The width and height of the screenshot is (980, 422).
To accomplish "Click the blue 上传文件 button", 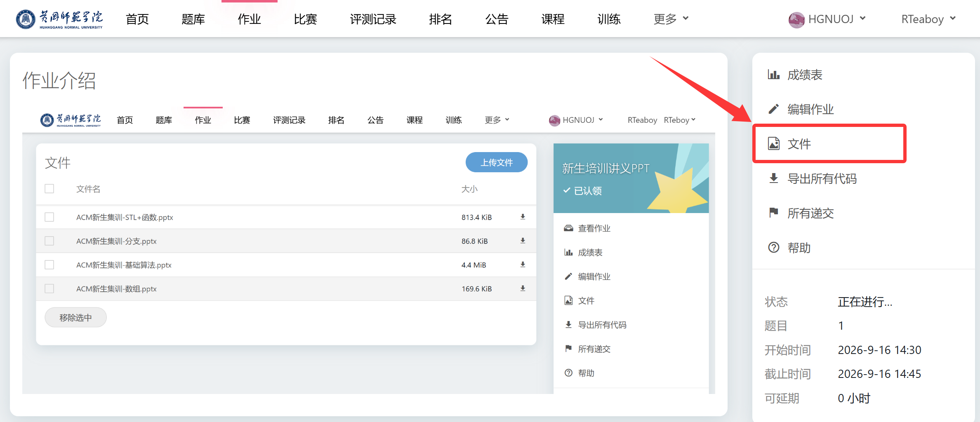I will tap(497, 162).
